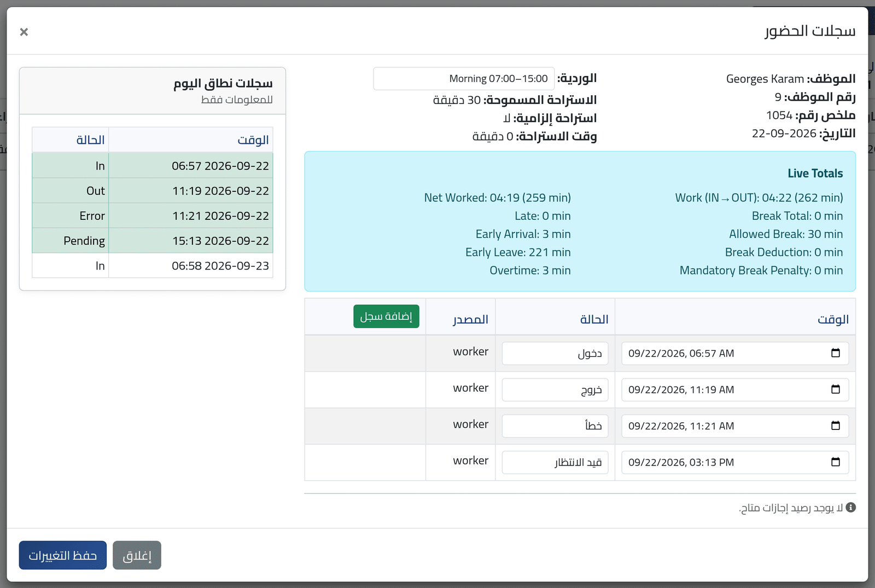Click the Overtime: 3 min value
This screenshot has width=875, height=588.
point(530,270)
